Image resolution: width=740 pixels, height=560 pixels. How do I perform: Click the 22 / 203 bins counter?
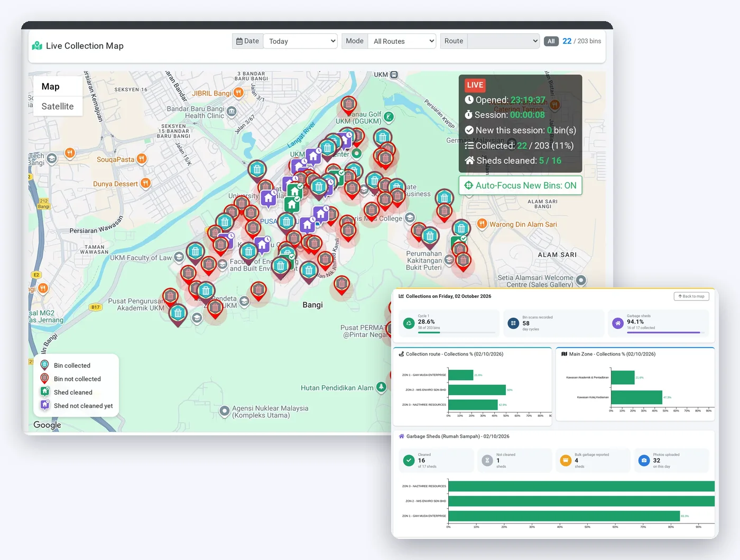point(581,41)
